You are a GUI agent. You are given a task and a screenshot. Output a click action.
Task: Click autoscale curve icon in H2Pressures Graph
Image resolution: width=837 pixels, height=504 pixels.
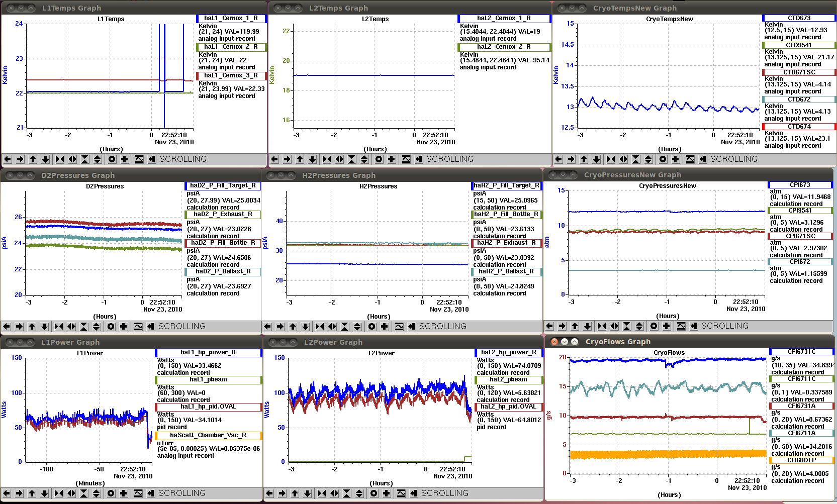point(399,327)
